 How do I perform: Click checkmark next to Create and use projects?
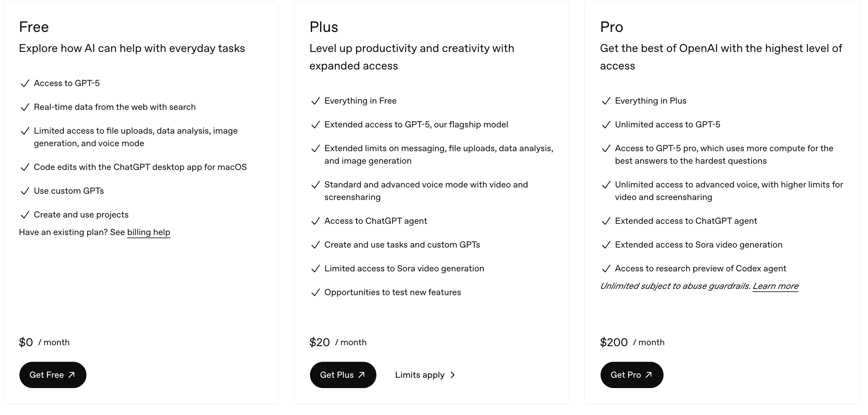tap(25, 215)
